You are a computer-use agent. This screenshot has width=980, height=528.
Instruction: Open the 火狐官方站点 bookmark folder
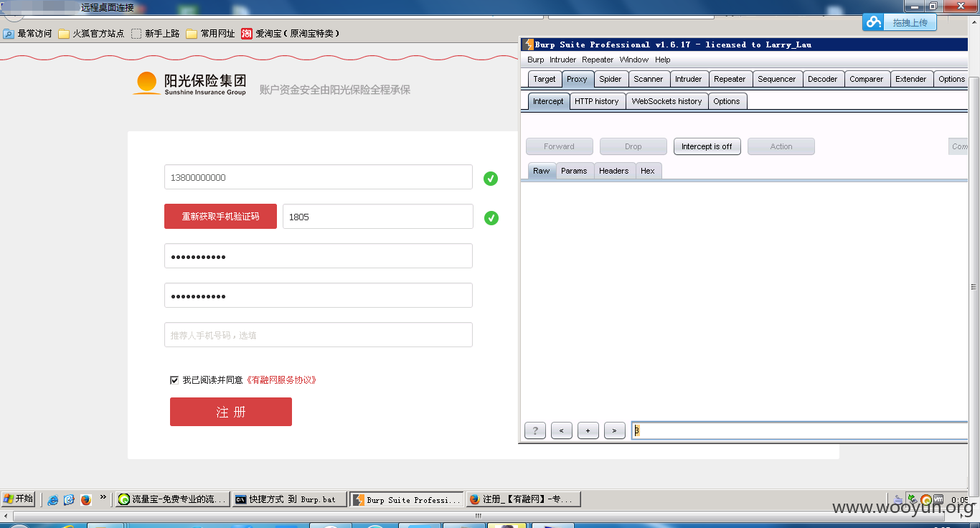tap(91, 34)
